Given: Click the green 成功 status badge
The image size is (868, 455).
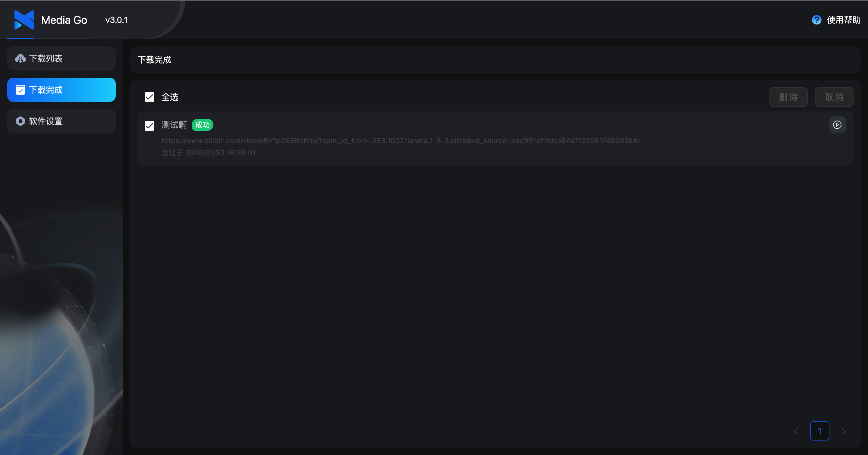Looking at the screenshot, I should coord(202,125).
